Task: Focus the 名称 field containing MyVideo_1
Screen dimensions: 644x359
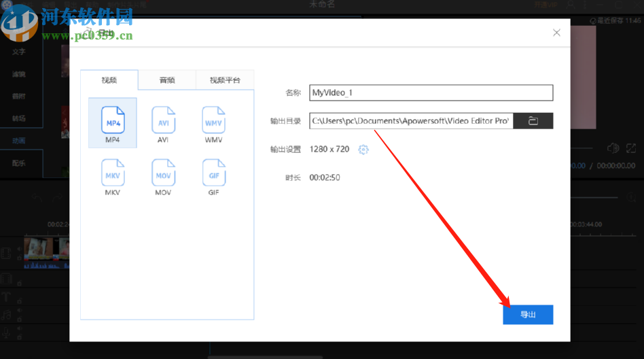Action: 431,92
